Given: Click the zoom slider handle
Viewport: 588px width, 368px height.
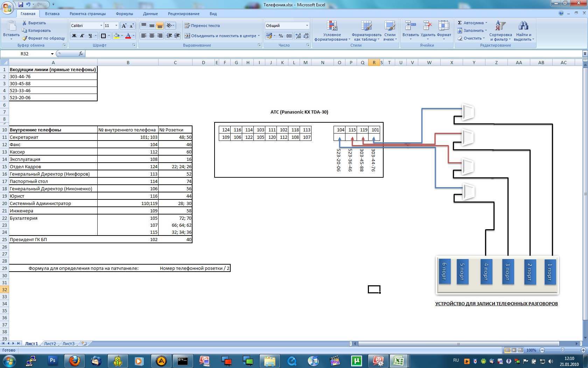Looking at the screenshot, I should [x=562, y=350].
